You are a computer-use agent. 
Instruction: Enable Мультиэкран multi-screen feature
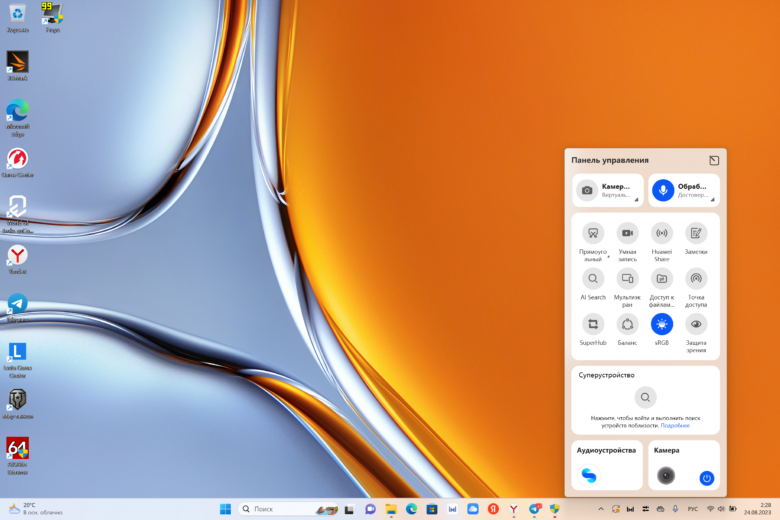click(627, 279)
